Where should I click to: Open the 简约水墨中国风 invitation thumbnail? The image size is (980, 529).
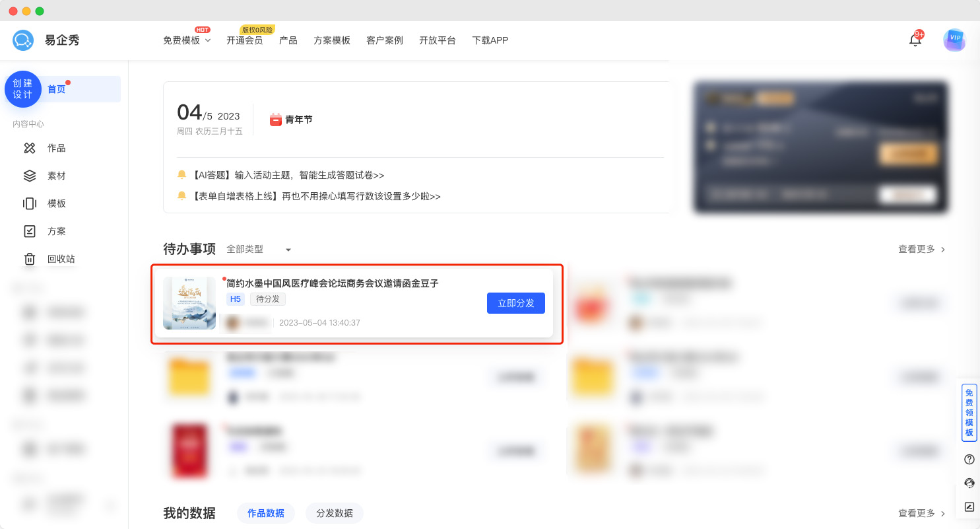click(189, 303)
